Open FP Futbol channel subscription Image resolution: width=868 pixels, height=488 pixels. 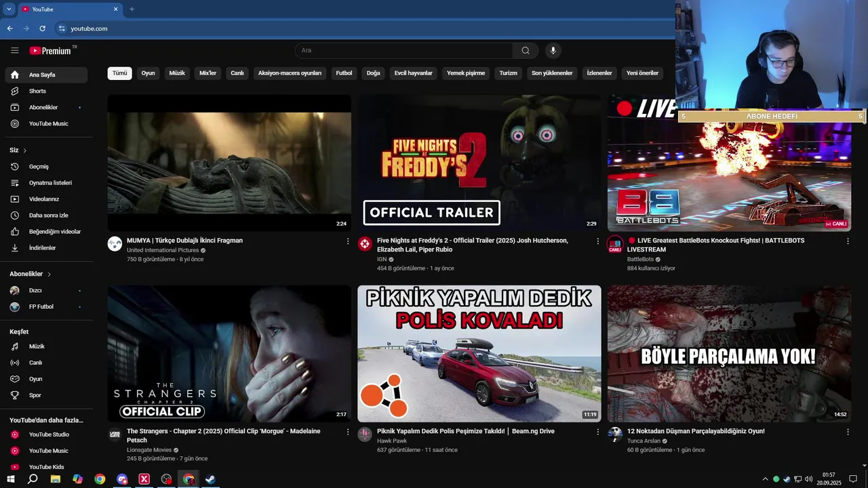[x=46, y=306]
